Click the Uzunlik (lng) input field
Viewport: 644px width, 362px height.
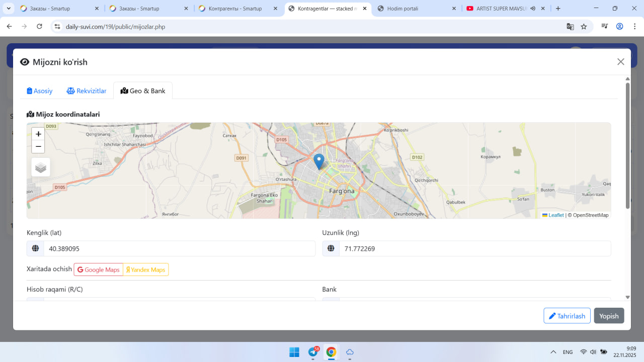[x=474, y=249]
